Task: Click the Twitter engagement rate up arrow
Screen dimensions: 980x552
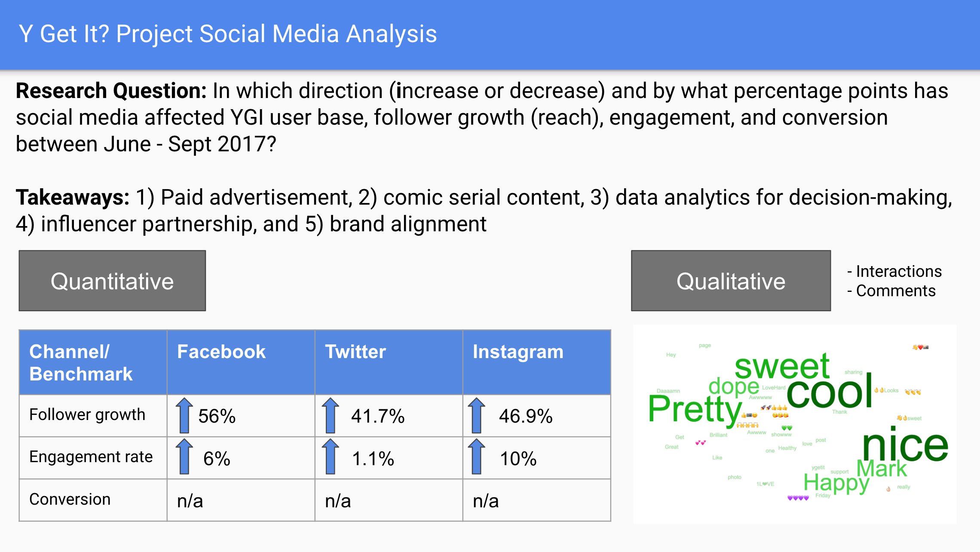Action: tap(330, 457)
